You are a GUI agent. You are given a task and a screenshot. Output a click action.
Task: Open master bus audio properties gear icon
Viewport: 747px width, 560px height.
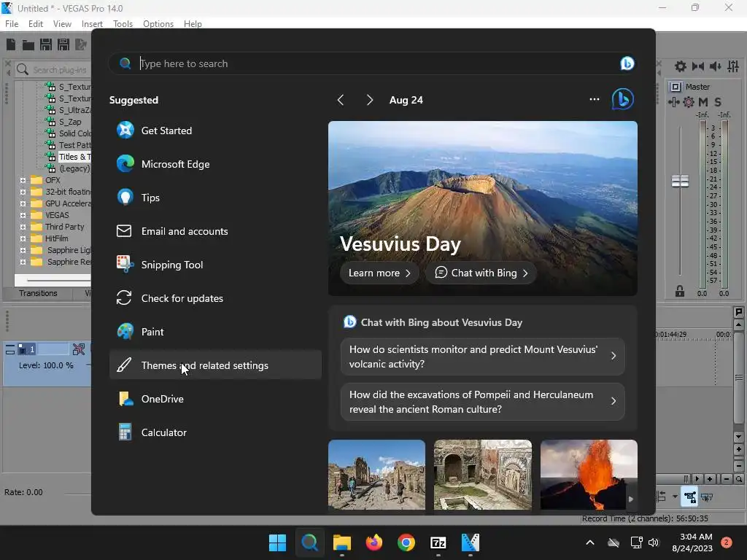coord(681,66)
